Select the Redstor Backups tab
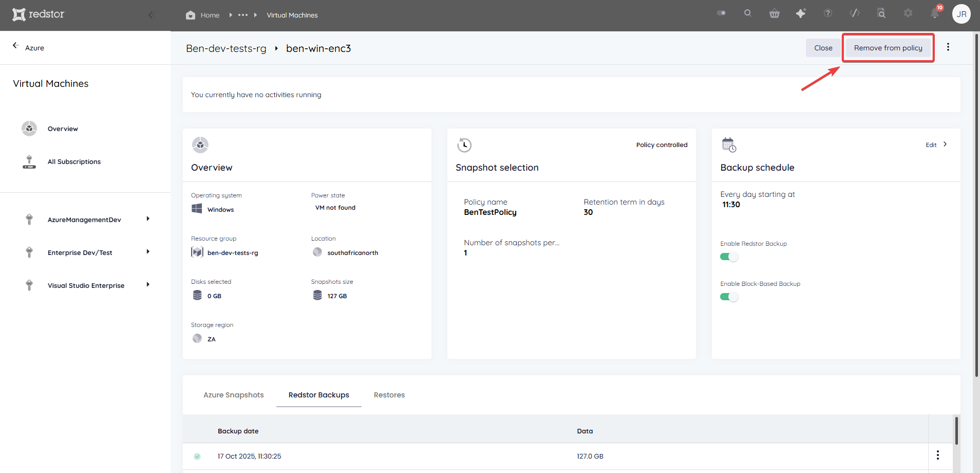The width and height of the screenshot is (980, 473). (x=319, y=395)
